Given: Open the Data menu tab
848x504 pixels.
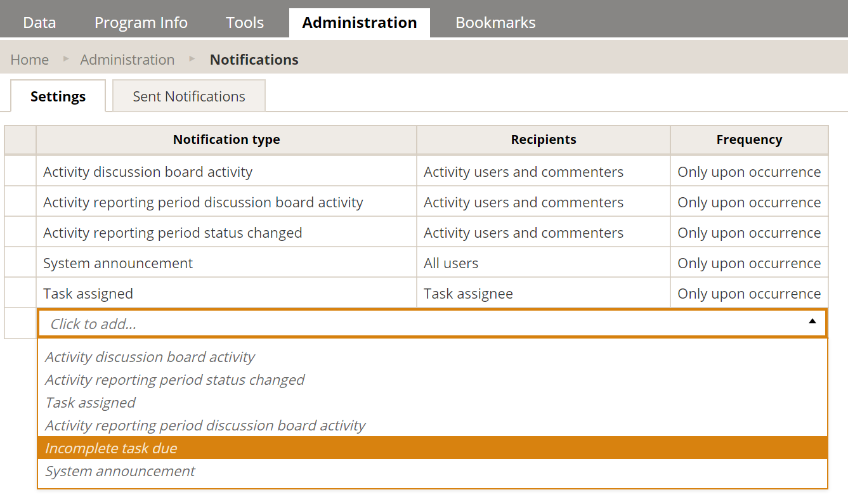Looking at the screenshot, I should (x=39, y=23).
